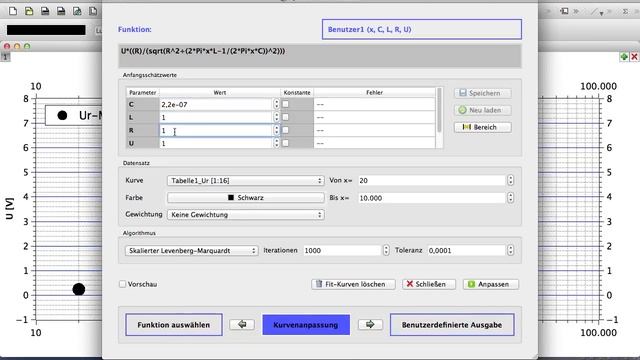640x360 pixels.
Task: Click the stepper for parameter R value
Action: click(276, 130)
